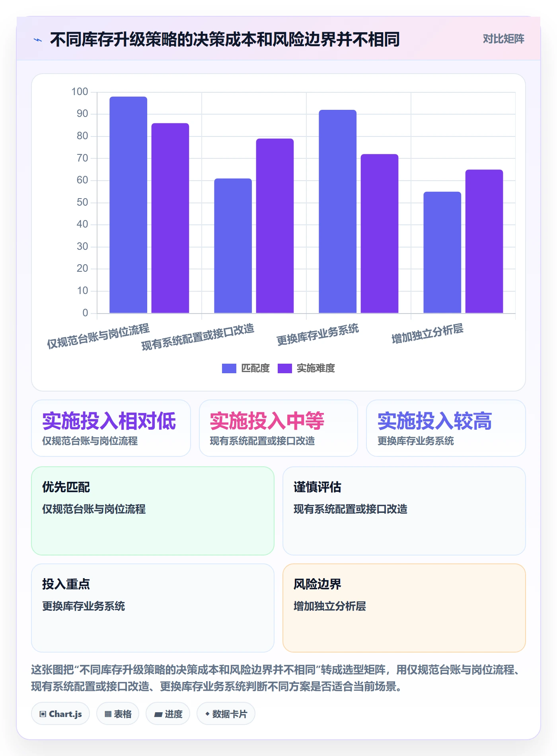The image size is (557, 756).
Task: Click 实施难度 bar for 仅规范台账与岗位流程
Action: pyautogui.click(x=170, y=218)
